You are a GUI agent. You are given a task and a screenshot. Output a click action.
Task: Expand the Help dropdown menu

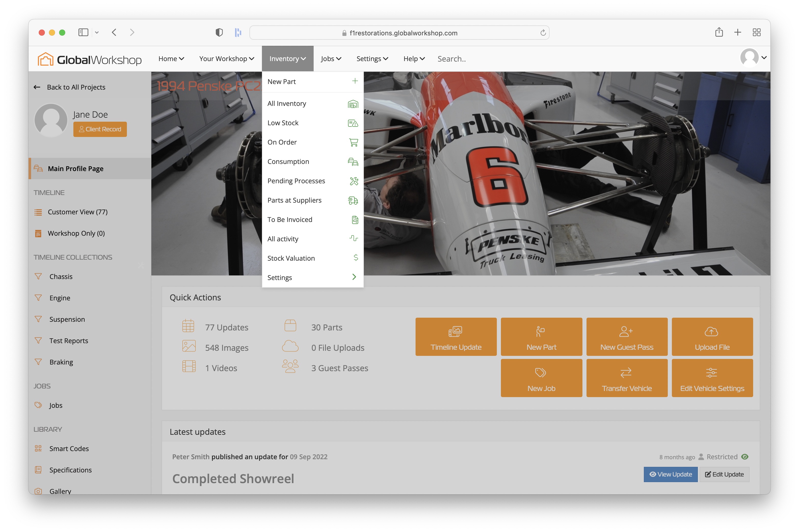[414, 59]
